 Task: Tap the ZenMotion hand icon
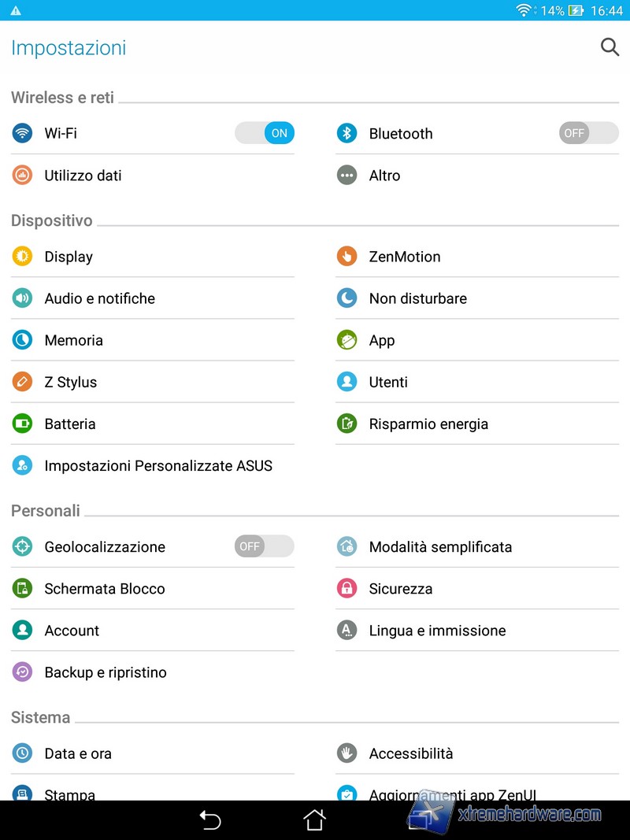coord(346,257)
